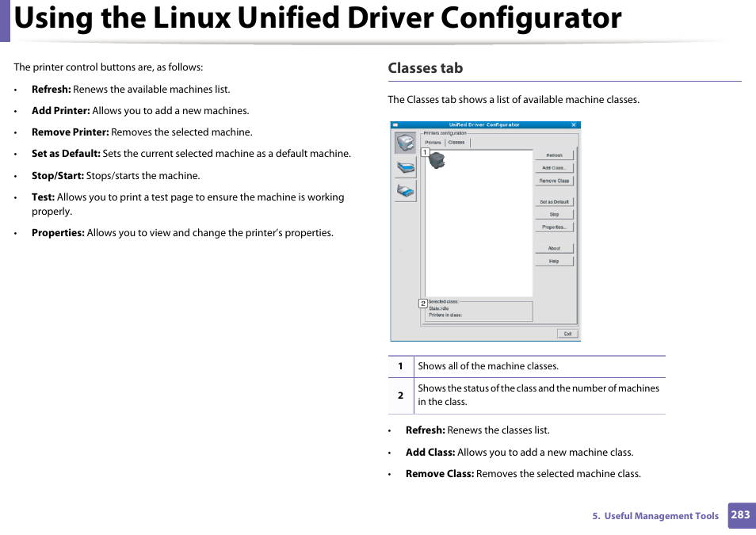
Task: Close the Unified Driver Configurator window
Action: click(574, 125)
